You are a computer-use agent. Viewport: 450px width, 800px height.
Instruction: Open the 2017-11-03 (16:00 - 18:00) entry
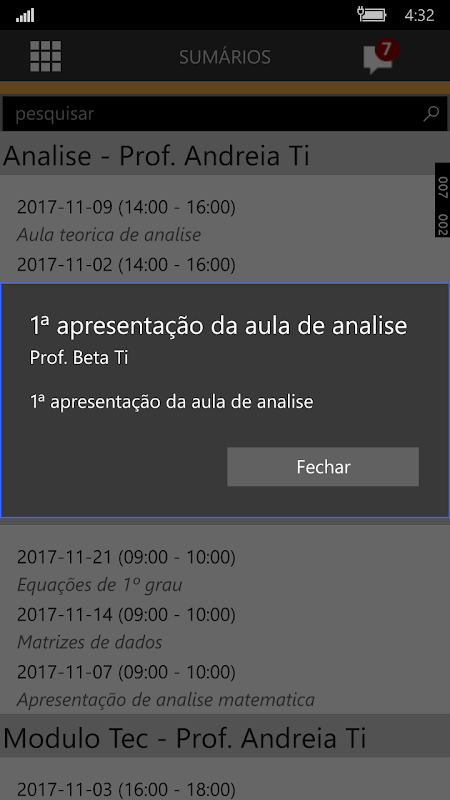126,788
